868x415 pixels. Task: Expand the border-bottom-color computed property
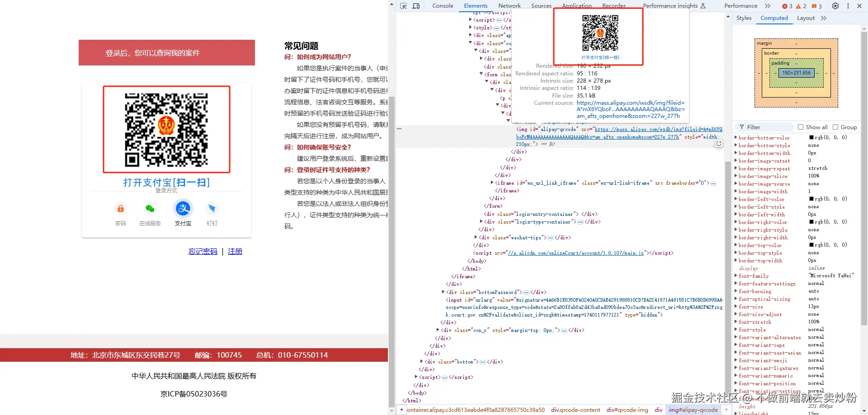pyautogui.click(x=736, y=138)
